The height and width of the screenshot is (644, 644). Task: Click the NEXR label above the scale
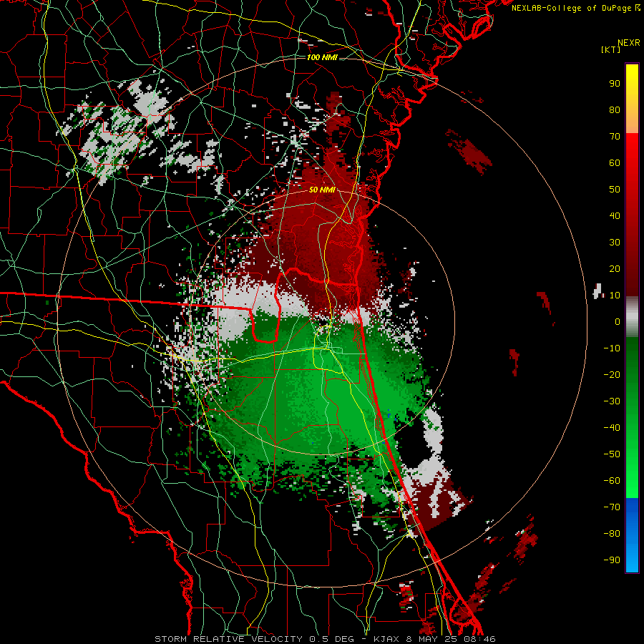click(628, 43)
